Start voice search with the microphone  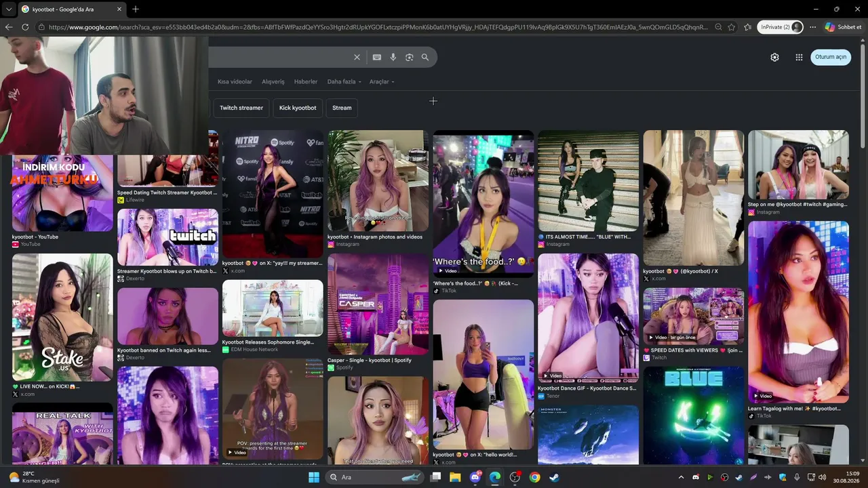(x=393, y=57)
